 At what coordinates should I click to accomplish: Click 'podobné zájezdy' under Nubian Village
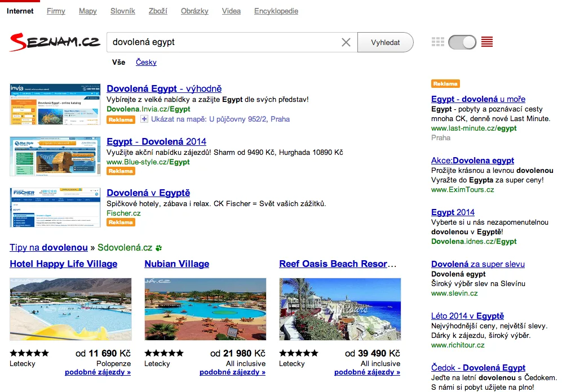(x=233, y=372)
